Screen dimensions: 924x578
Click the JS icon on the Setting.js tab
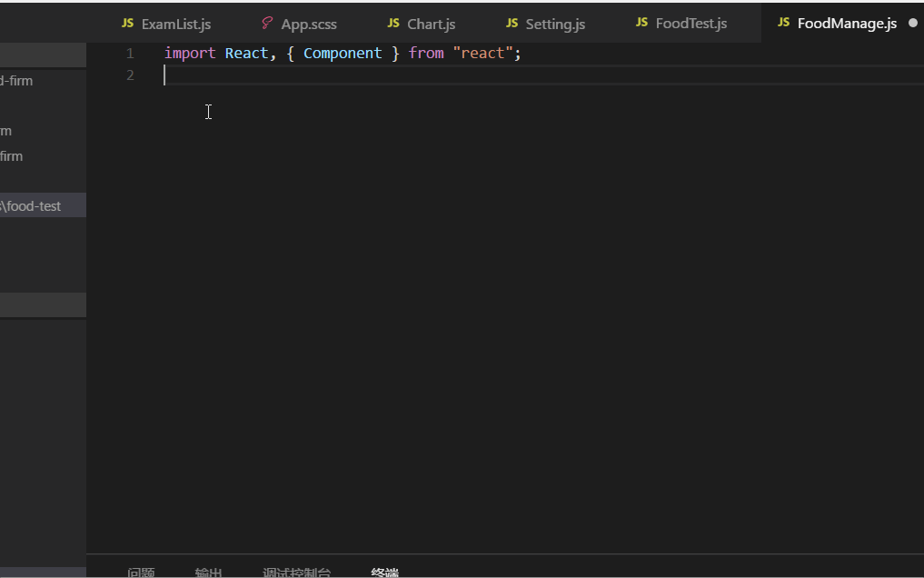(512, 24)
